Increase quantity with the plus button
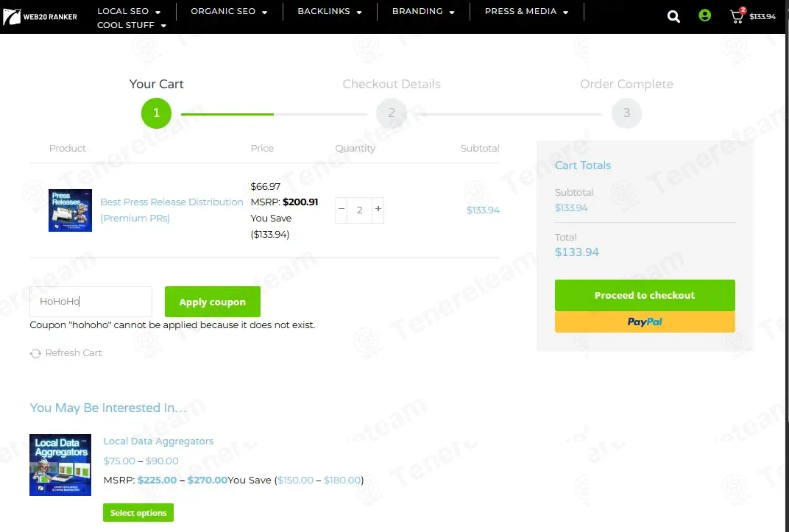 point(378,209)
